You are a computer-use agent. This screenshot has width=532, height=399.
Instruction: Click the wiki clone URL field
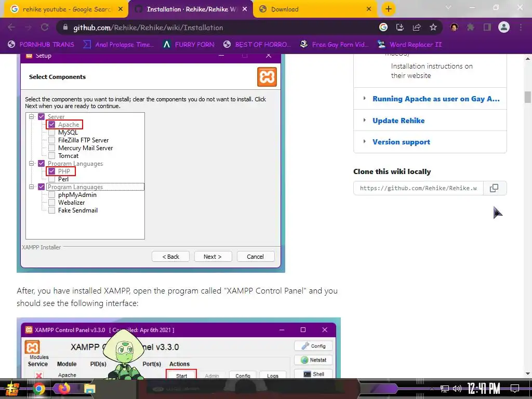pyautogui.click(x=418, y=188)
